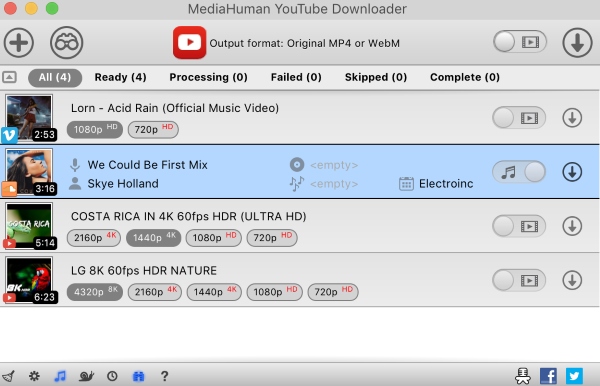Screen dimensions: 600x386
Task: Click the artist person icon
Action: [75, 184]
